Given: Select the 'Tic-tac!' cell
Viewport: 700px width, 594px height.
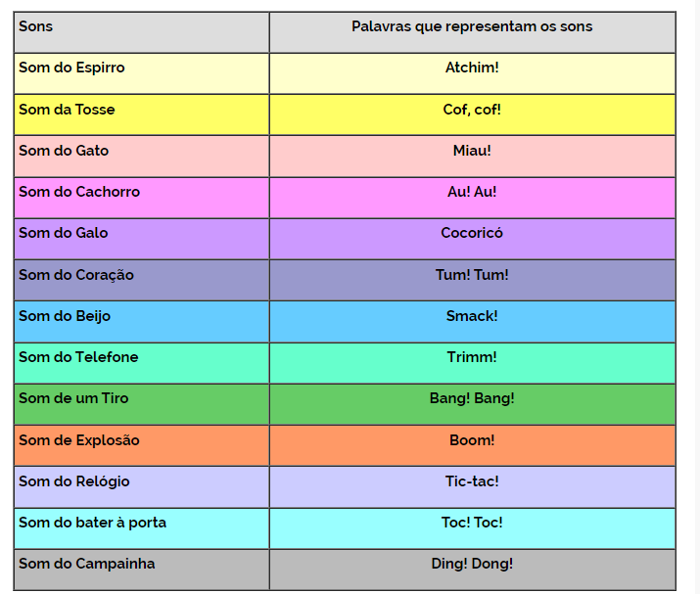Looking at the screenshot, I should [x=472, y=487].
